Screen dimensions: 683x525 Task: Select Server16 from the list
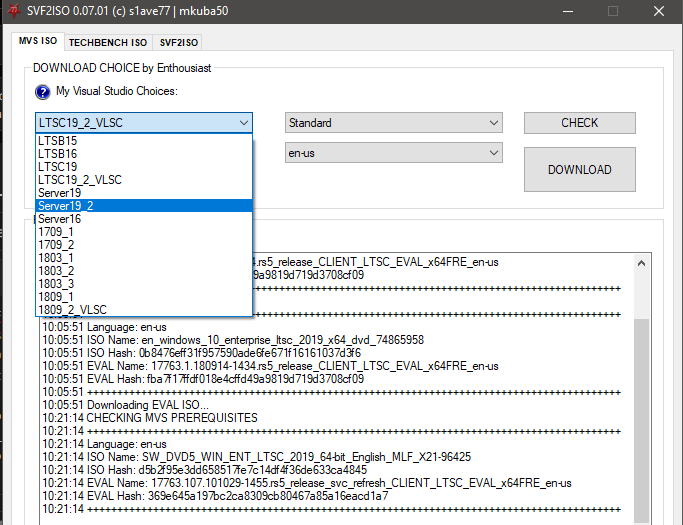(x=144, y=219)
